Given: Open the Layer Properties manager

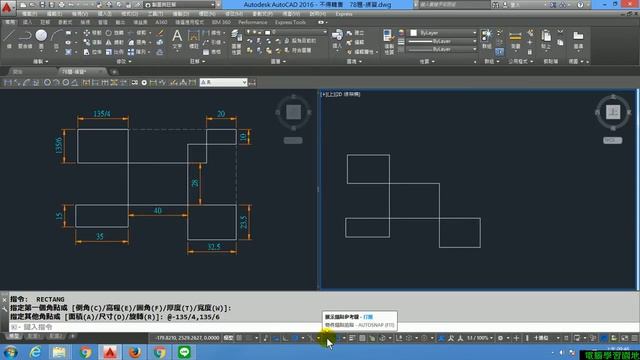Looking at the screenshot, I should click(236, 41).
